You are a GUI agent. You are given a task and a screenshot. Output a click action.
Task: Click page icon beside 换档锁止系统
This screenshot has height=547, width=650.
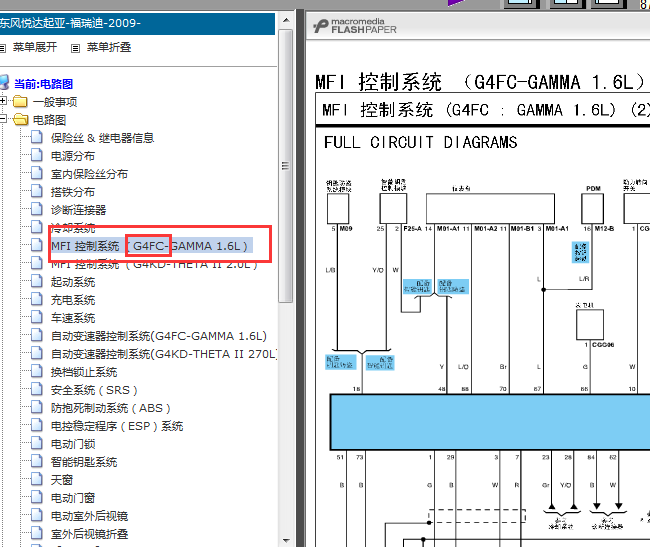coord(37,371)
